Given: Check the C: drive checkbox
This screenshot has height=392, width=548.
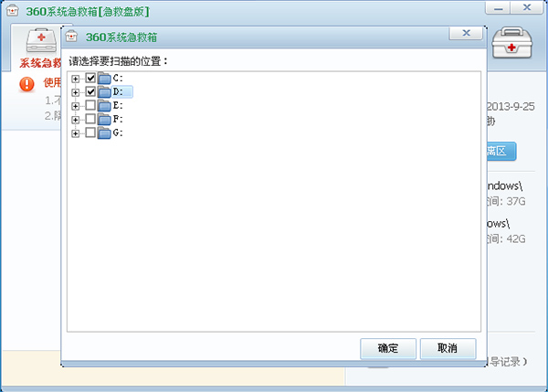Looking at the screenshot, I should click(90, 78).
